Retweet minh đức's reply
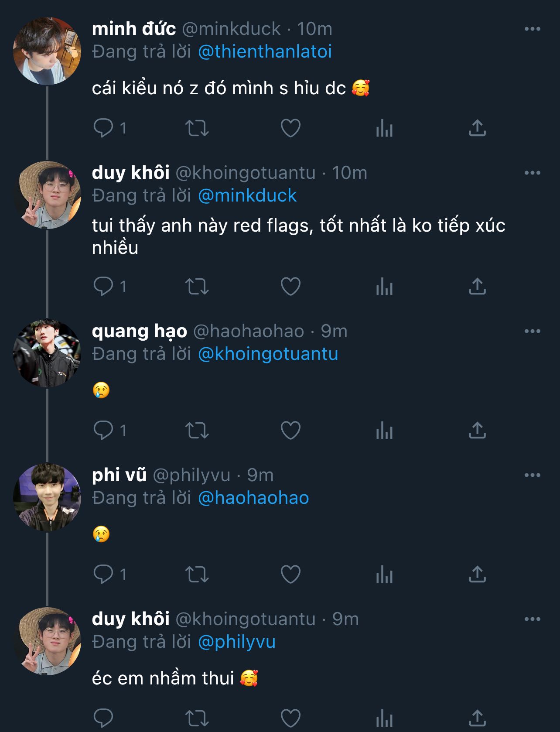This screenshot has height=732, width=560. 197,128
